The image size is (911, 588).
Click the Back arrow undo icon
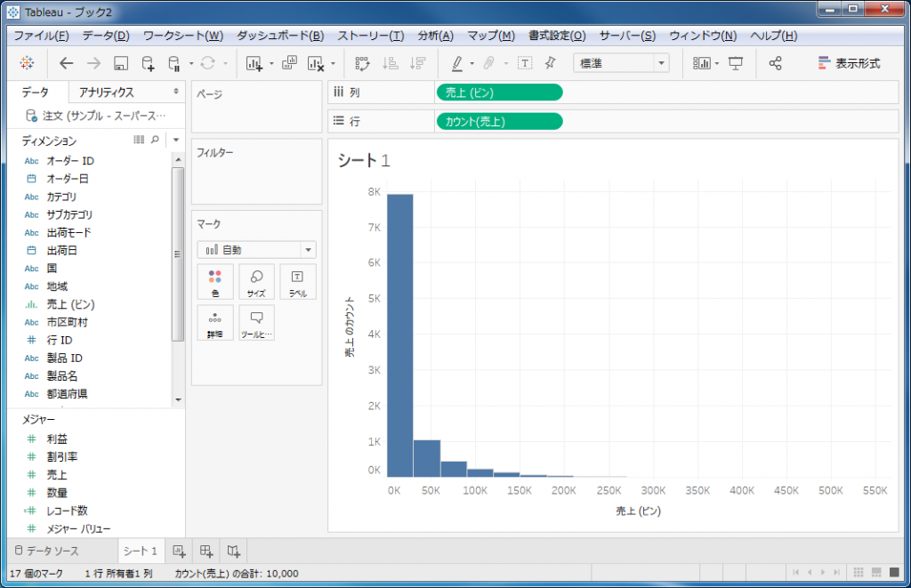coord(67,63)
